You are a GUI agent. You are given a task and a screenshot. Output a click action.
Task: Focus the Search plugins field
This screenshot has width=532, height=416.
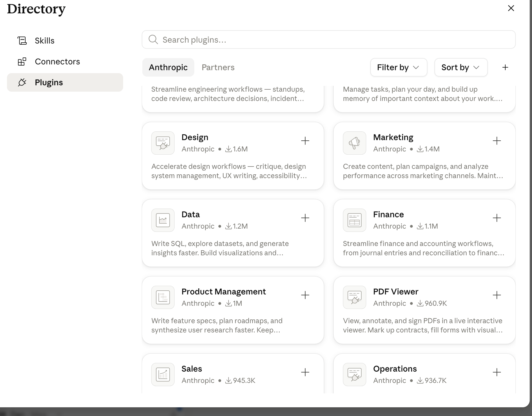click(329, 39)
